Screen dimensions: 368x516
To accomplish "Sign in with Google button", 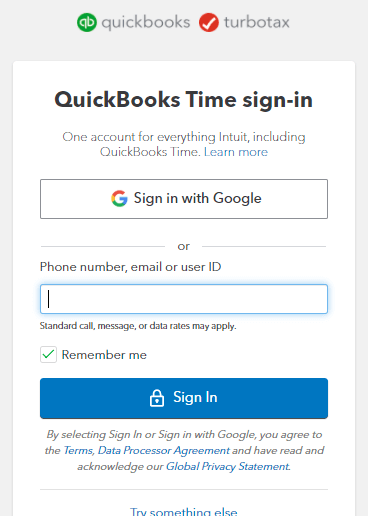I will point(184,199).
